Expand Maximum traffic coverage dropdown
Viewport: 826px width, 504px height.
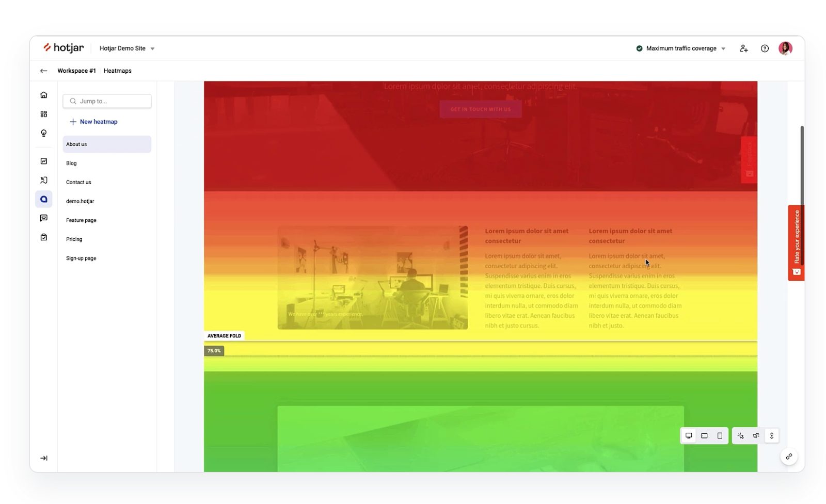[681, 48]
